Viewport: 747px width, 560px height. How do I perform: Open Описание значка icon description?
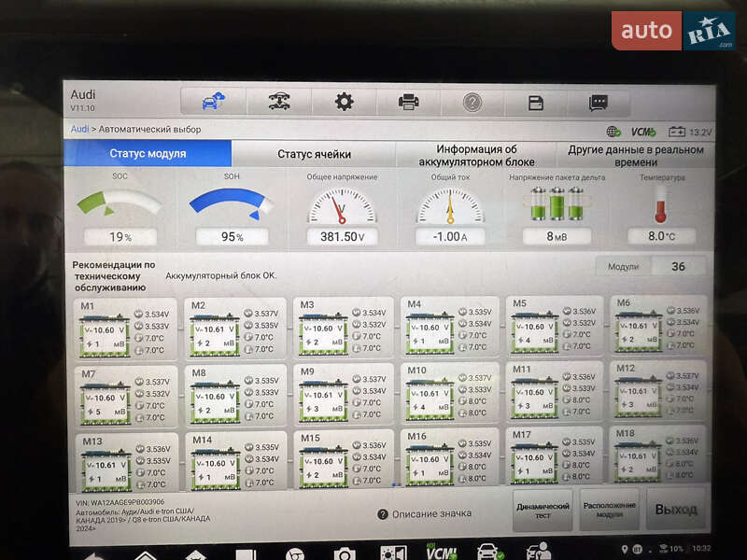tap(425, 513)
